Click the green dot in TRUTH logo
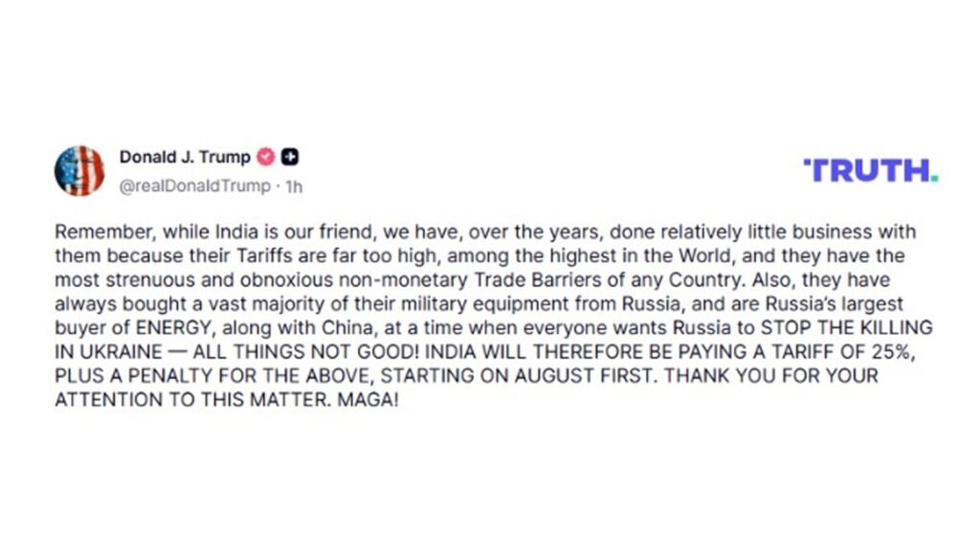The height and width of the screenshot is (551, 980). click(x=934, y=179)
